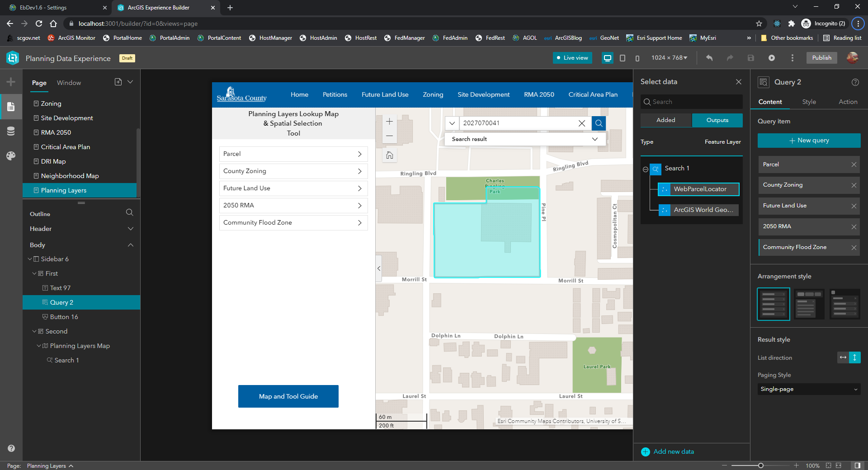This screenshot has width=868, height=470.
Task: Click the Search field in Select data panel
Action: click(691, 102)
